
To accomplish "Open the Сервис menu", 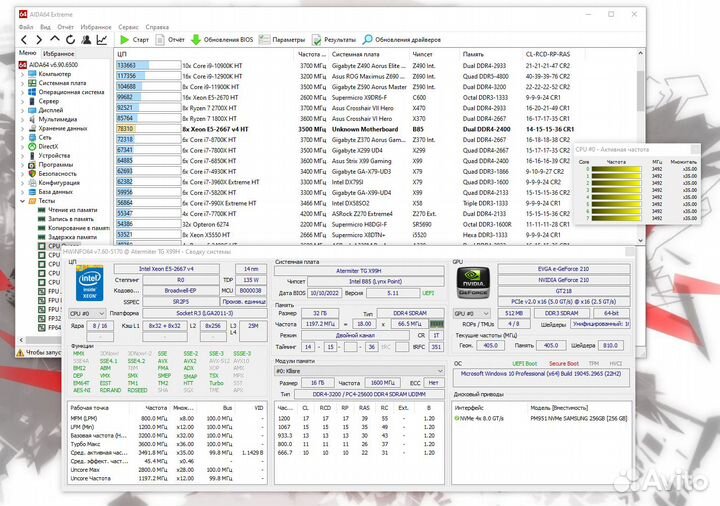I will 129,27.
